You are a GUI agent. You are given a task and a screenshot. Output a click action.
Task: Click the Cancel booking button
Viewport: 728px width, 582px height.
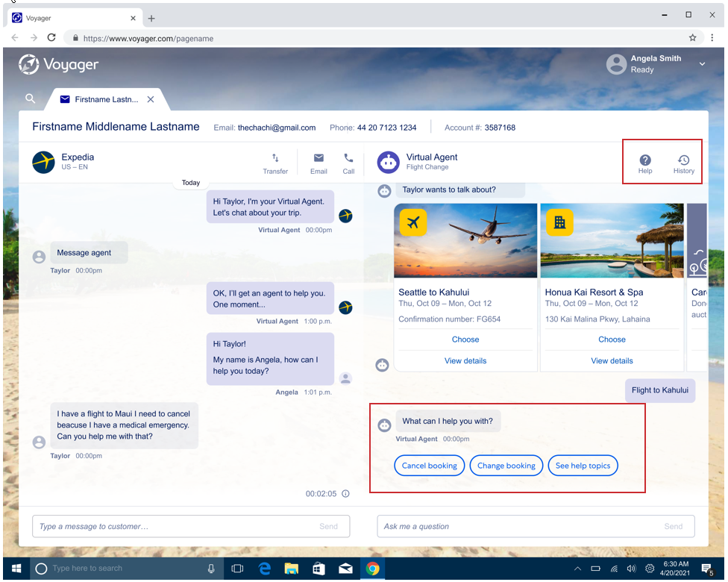429,466
